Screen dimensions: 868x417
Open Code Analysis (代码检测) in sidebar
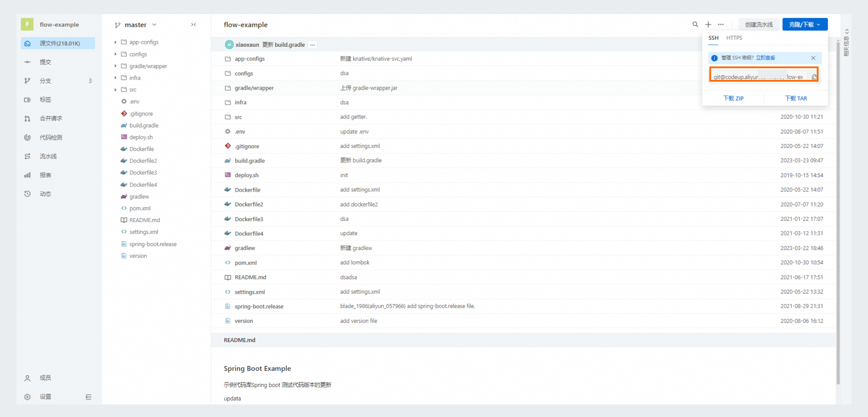tap(51, 137)
